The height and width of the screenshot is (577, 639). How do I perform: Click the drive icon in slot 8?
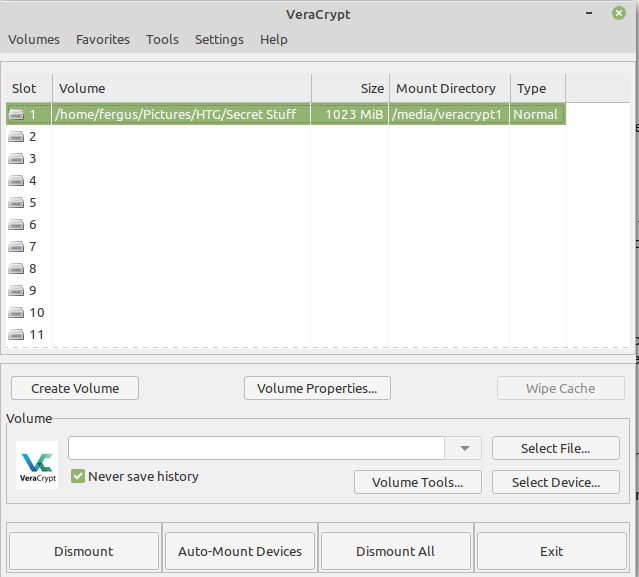17,269
